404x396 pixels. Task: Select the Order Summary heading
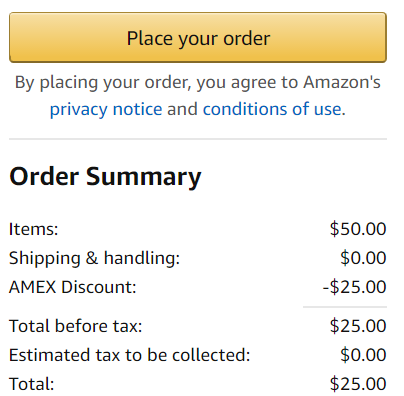click(105, 176)
